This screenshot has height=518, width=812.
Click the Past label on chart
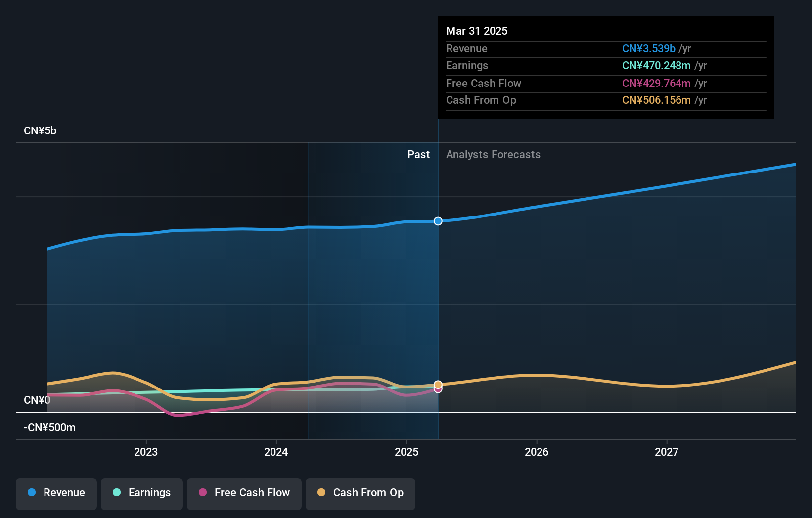click(x=418, y=155)
